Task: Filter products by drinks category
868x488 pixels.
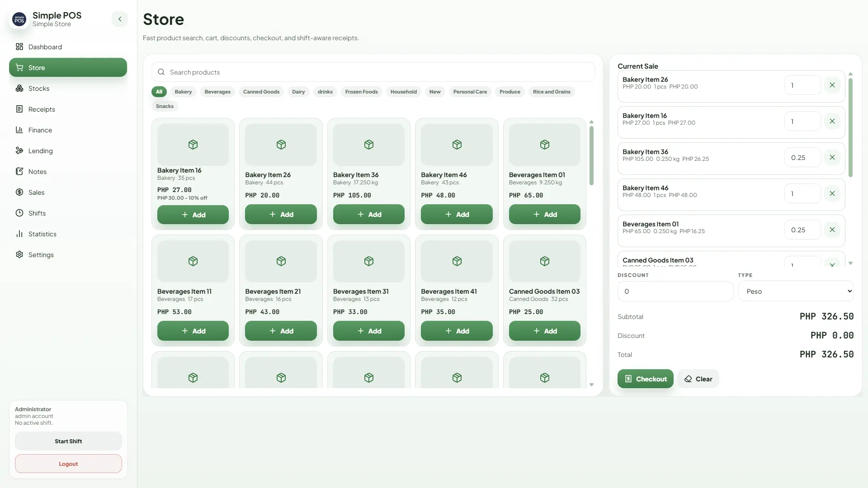Action: pos(325,92)
